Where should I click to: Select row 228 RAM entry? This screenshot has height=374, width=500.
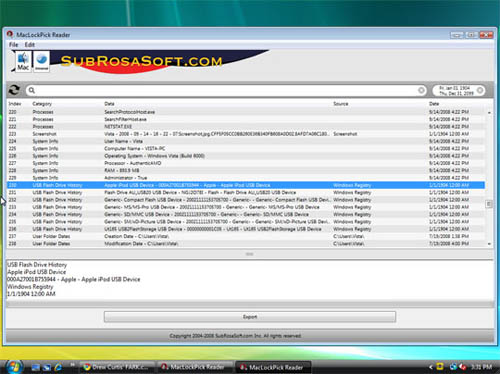[246, 171]
